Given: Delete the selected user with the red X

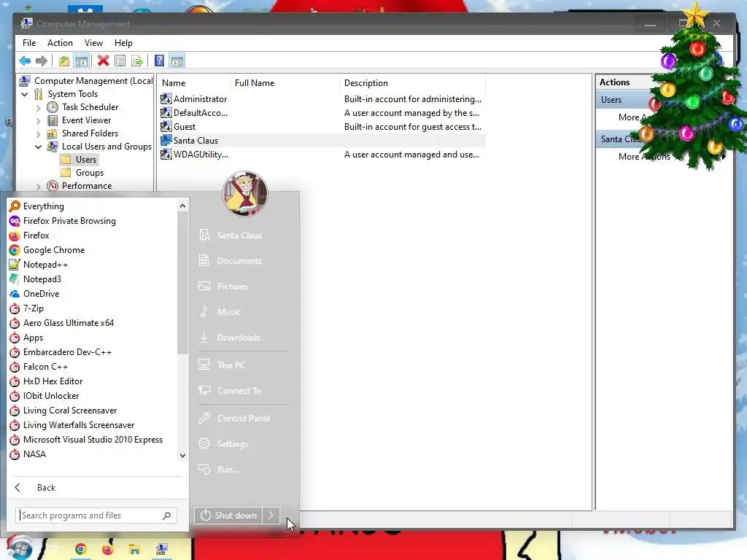Looking at the screenshot, I should point(103,61).
